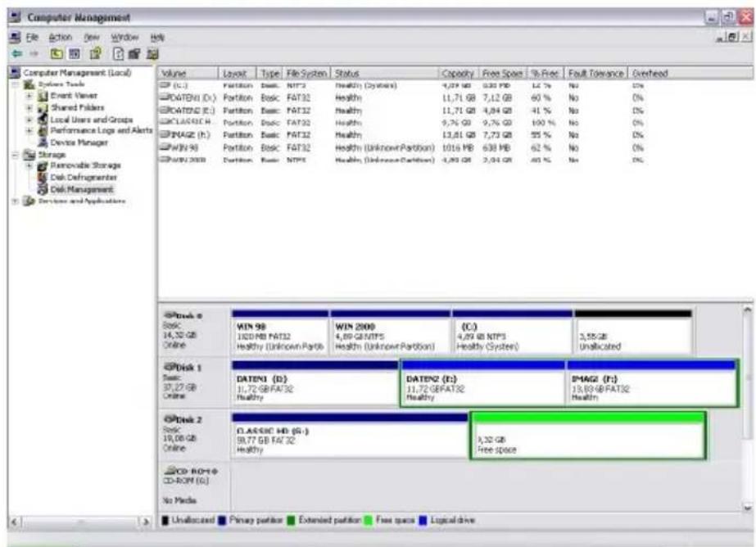Open the console control icon left of File
The height and width of the screenshot is (547, 756).
pyautogui.click(x=16, y=37)
